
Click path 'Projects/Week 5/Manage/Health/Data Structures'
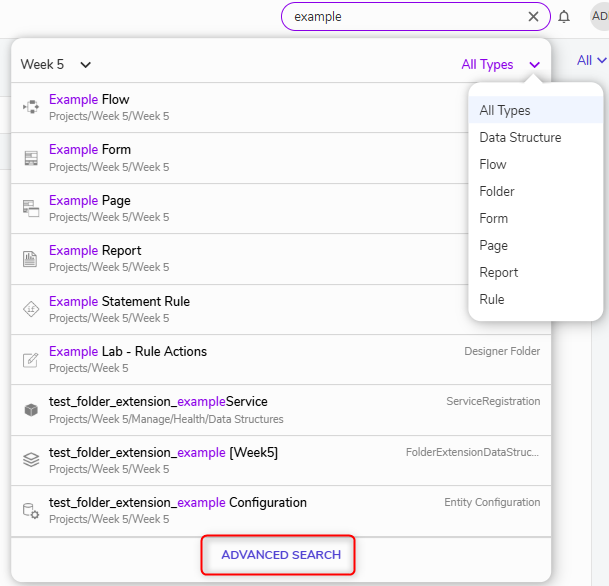(x=166, y=419)
